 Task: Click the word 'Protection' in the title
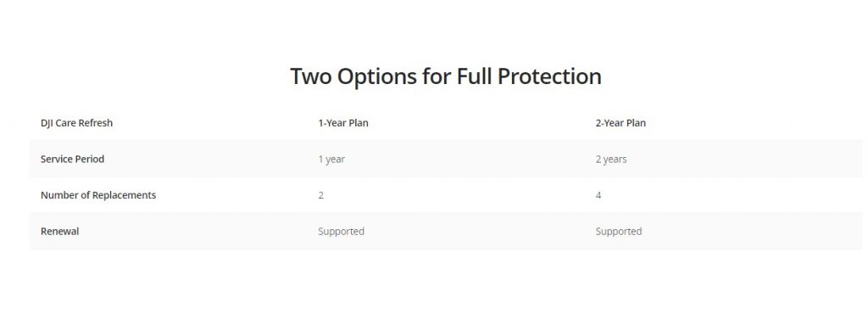tap(549, 76)
